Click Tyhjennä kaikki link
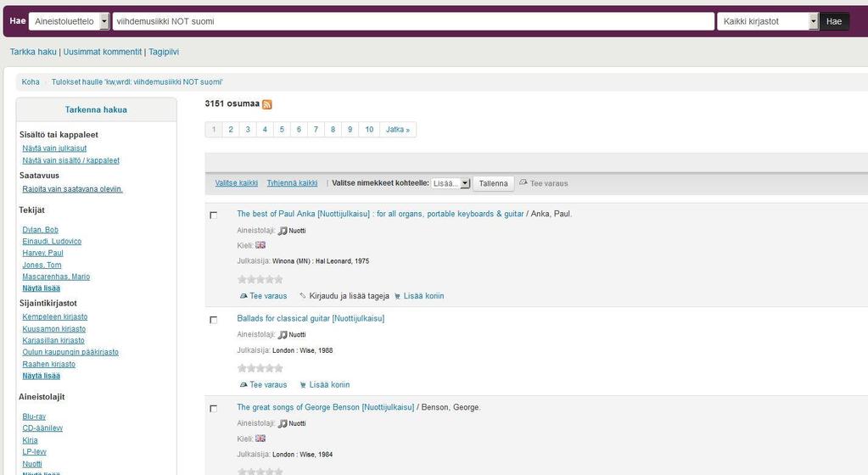This screenshot has width=868, height=475. click(x=292, y=183)
